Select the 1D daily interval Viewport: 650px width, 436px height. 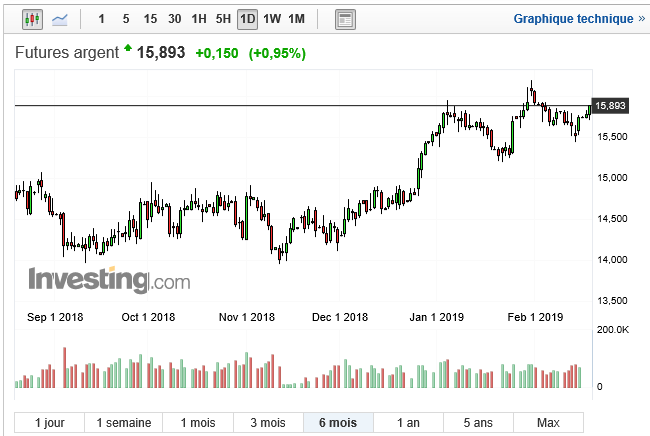click(247, 19)
